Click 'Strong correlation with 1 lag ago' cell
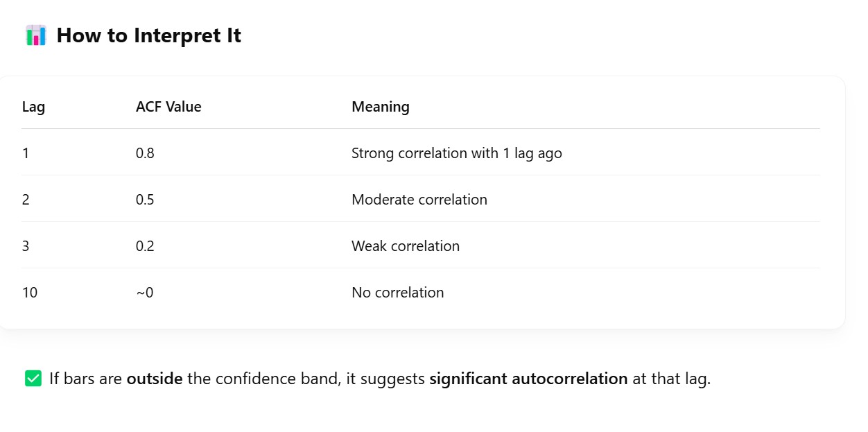The height and width of the screenshot is (432, 868). click(x=456, y=153)
